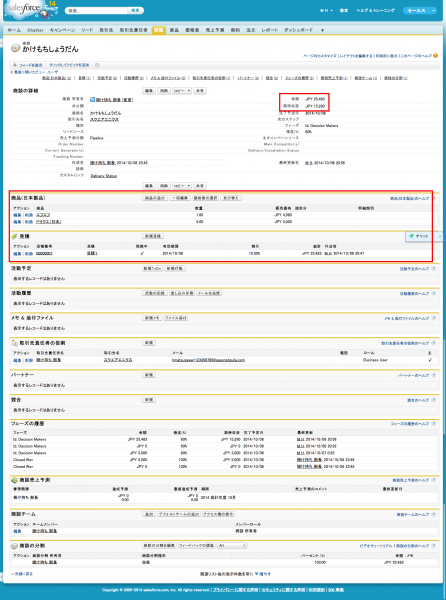Open the ホーム tab
This screenshot has width=446, height=600.
coord(15,30)
